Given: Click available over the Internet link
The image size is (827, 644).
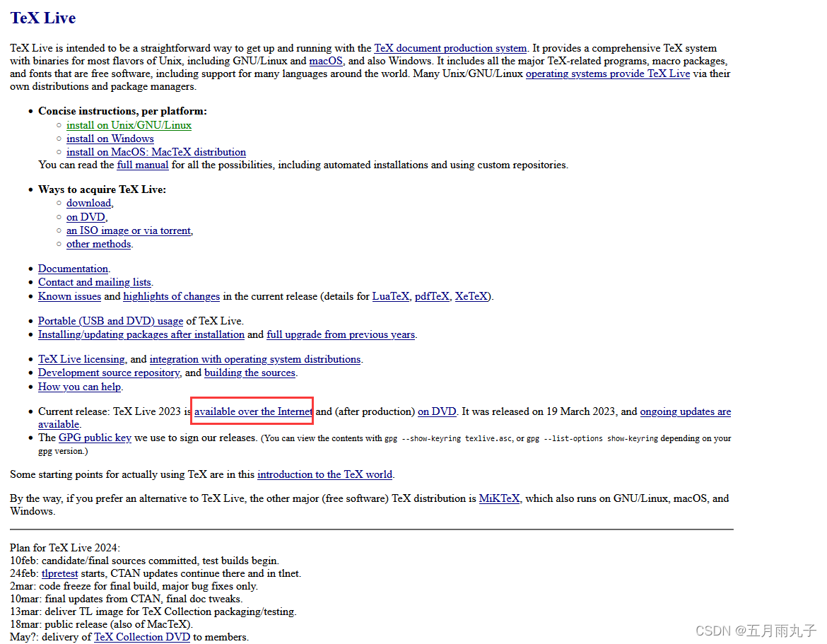Looking at the screenshot, I should tap(254, 411).
